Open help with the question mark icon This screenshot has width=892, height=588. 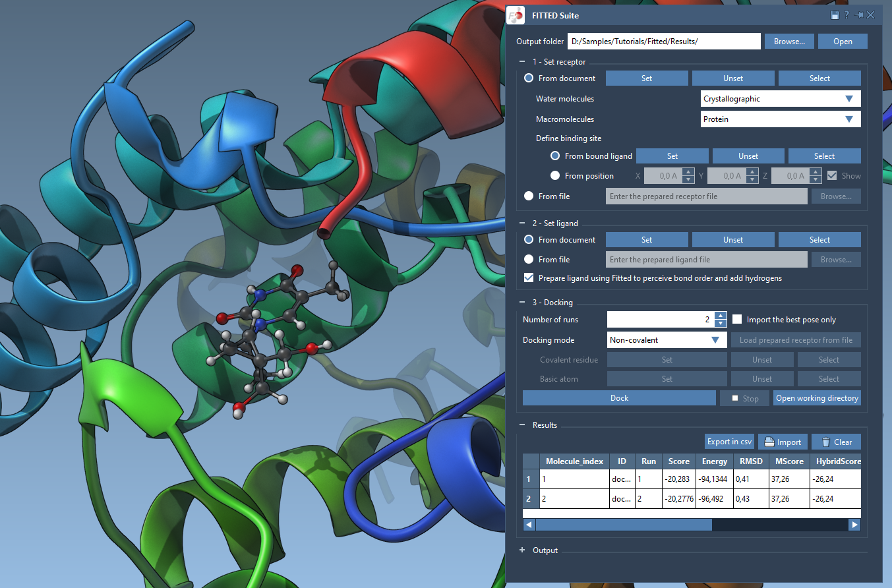847,15
